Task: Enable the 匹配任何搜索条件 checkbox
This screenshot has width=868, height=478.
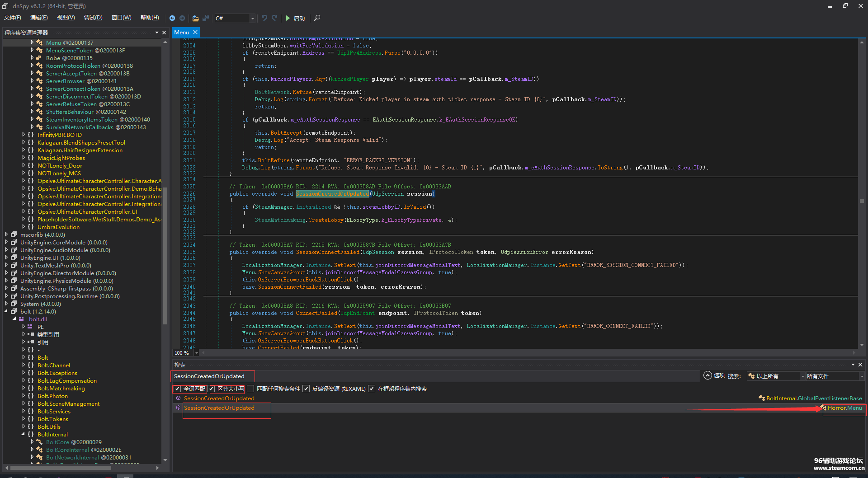Action: [x=250, y=389]
